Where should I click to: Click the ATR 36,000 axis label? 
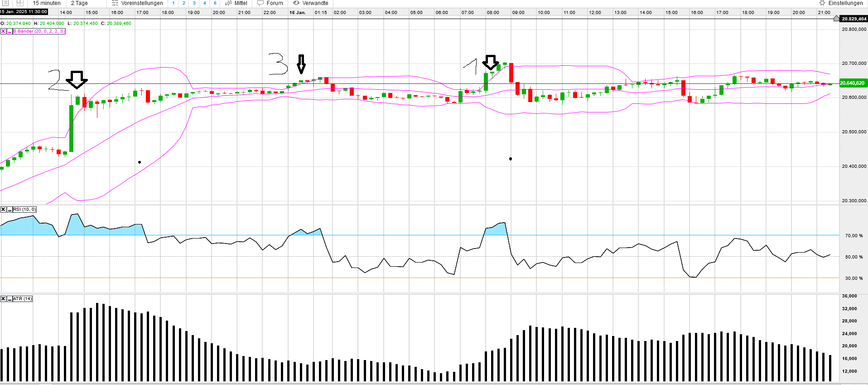pyautogui.click(x=849, y=296)
